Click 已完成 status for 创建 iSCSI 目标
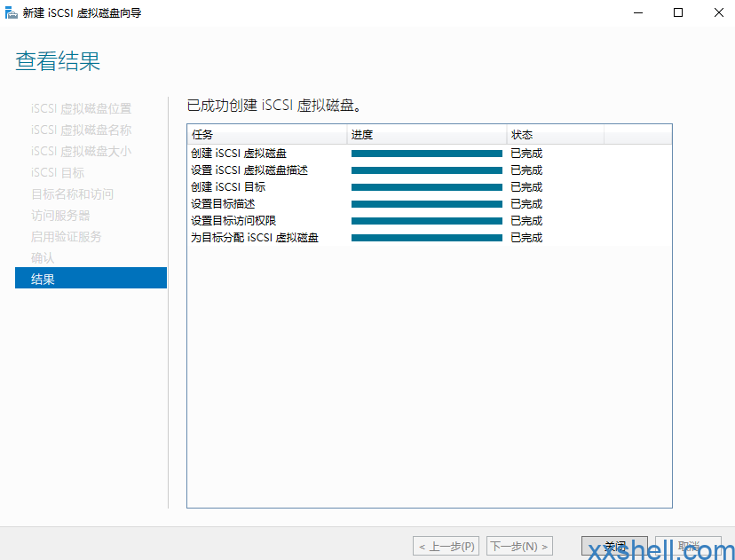Viewport: 735px width, 560px height. point(526,187)
